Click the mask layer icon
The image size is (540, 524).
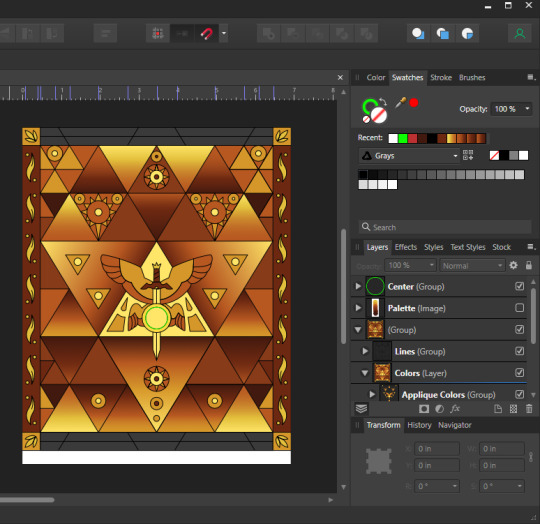424,409
